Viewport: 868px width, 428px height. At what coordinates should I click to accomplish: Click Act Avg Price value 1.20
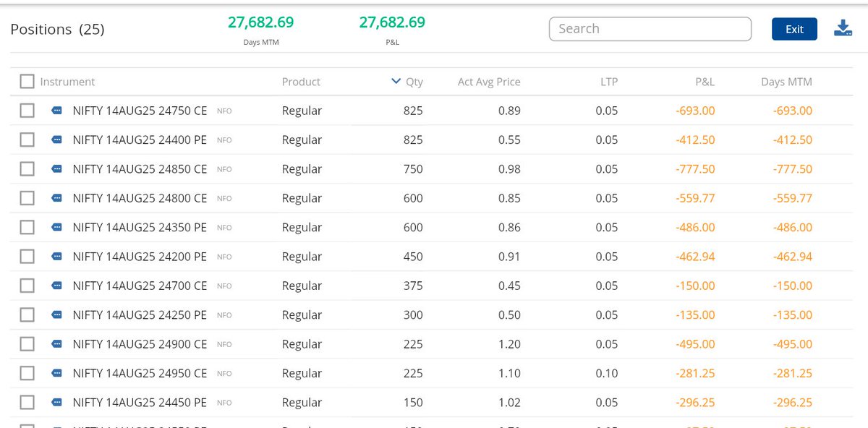509,344
